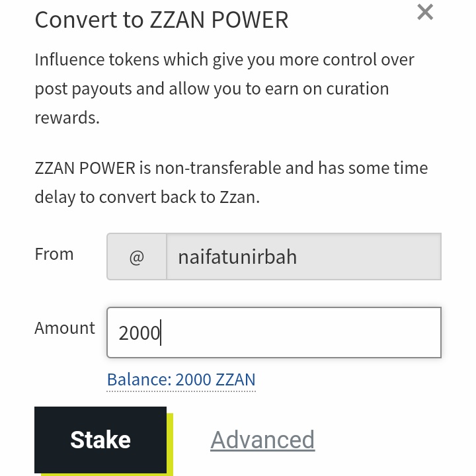Click the Balance: 2000 ZZAN link
Viewport: 476px width, 476px height.
pyautogui.click(x=181, y=379)
